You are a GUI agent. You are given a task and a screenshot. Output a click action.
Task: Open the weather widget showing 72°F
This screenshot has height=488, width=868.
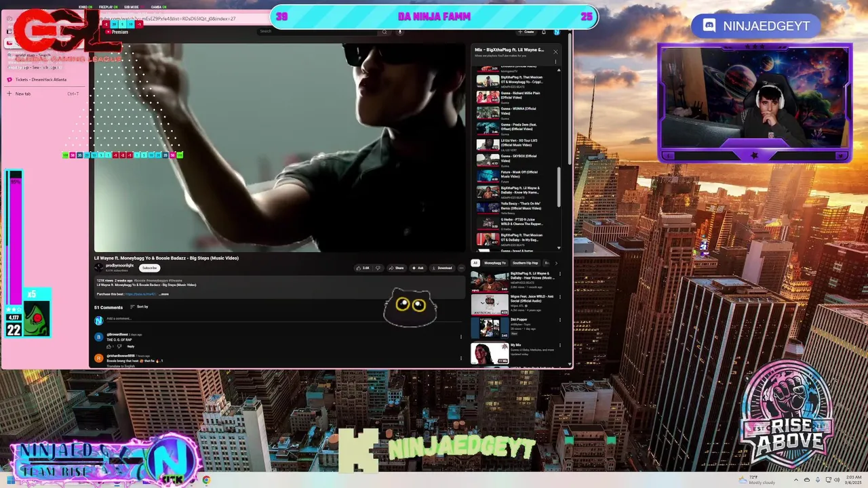tap(757, 480)
